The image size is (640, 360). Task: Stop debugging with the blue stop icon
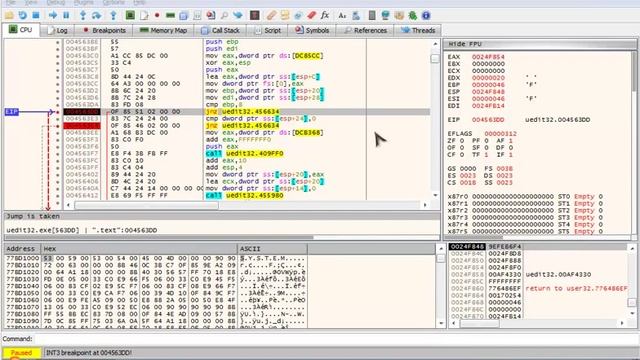[x=36, y=16]
